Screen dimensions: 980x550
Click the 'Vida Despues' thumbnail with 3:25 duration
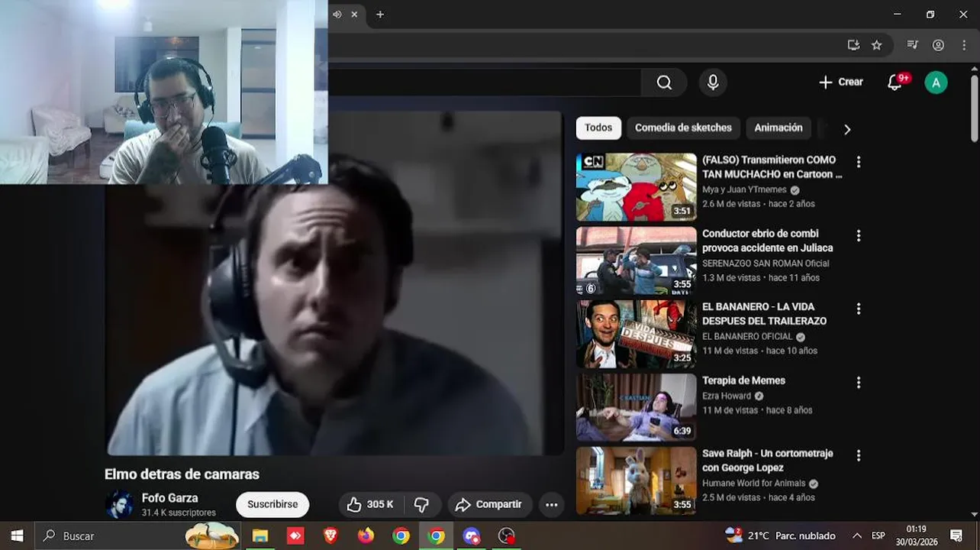637,334
